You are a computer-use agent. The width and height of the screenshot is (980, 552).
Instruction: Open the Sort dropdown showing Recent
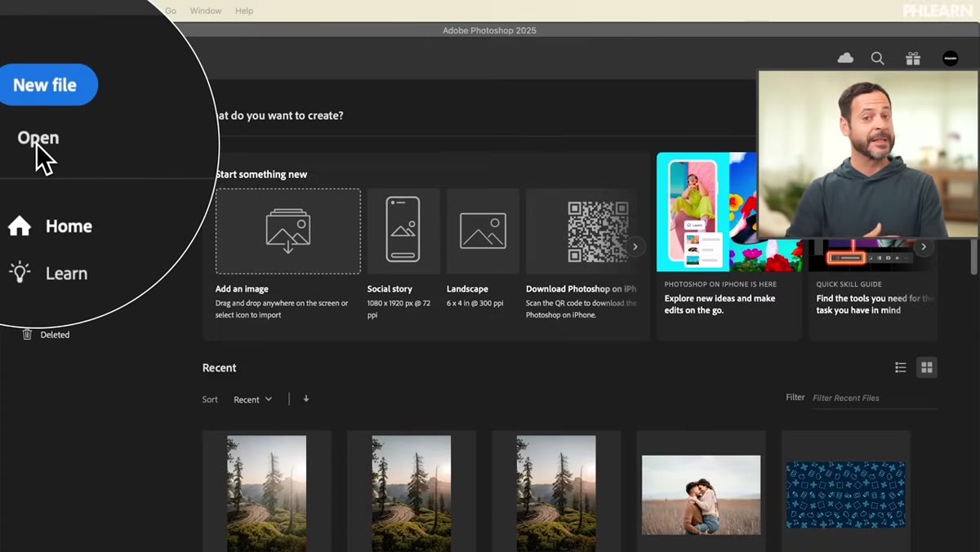click(252, 399)
